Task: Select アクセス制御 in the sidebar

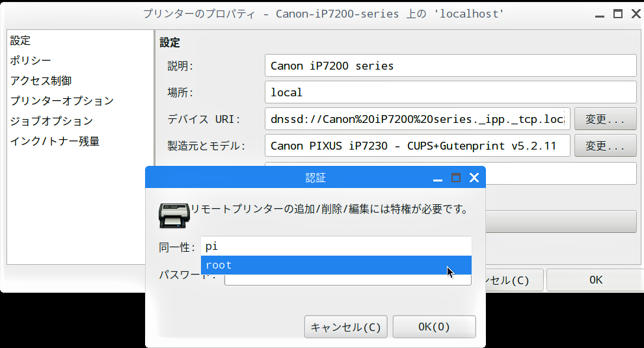Action: pyautogui.click(x=40, y=81)
